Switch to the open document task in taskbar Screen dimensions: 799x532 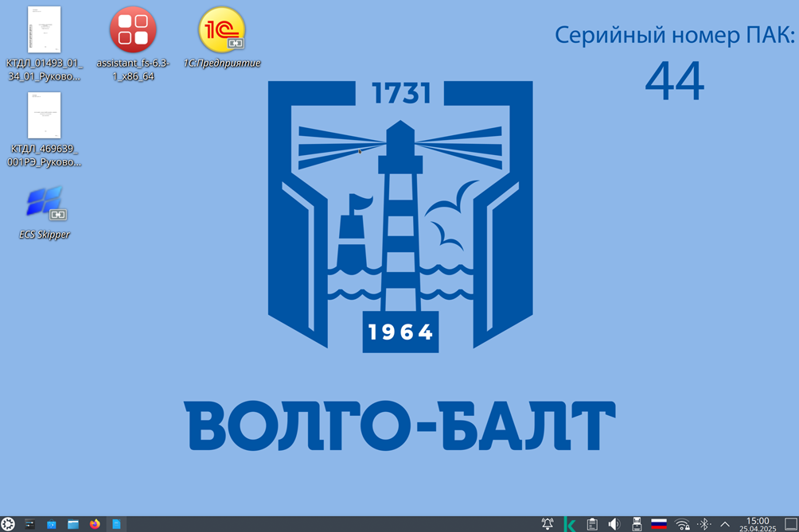[x=116, y=524]
